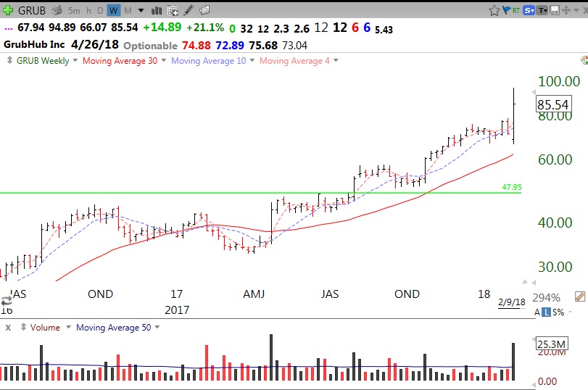Click the Moving Average 10 label

(209, 61)
